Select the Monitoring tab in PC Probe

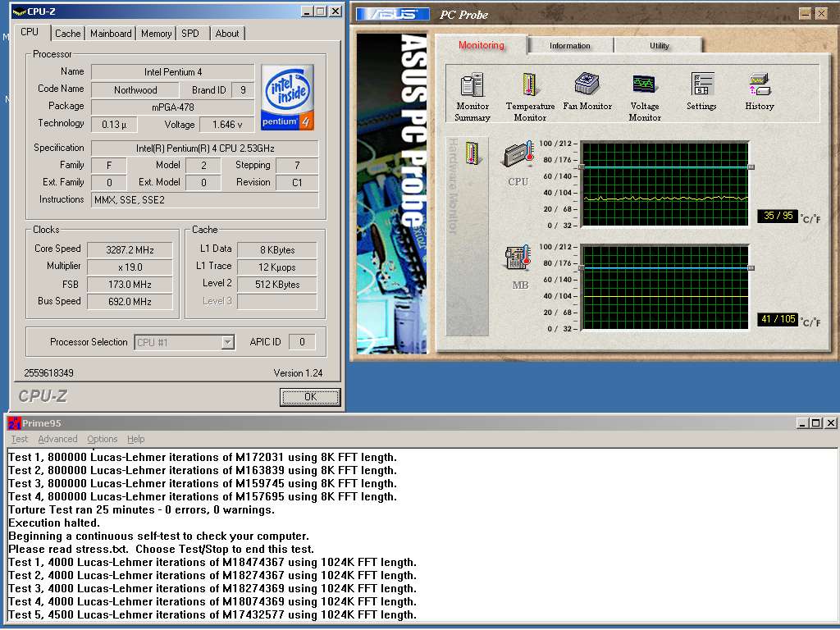pyautogui.click(x=481, y=45)
